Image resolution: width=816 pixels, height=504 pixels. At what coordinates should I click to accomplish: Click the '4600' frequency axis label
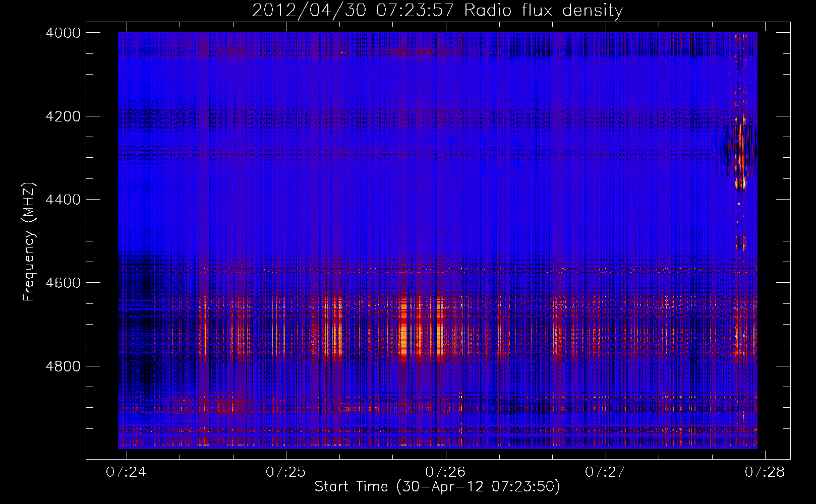pyautogui.click(x=63, y=283)
